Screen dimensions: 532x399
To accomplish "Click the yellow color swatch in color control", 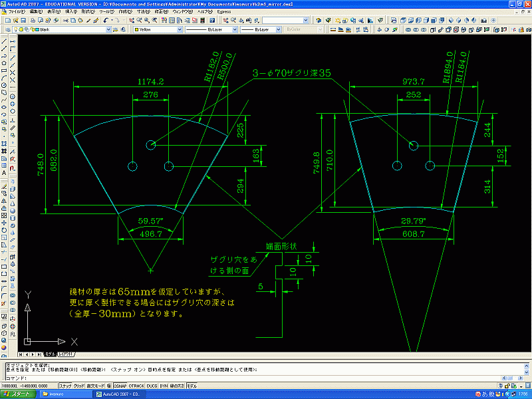I will coord(136,29).
